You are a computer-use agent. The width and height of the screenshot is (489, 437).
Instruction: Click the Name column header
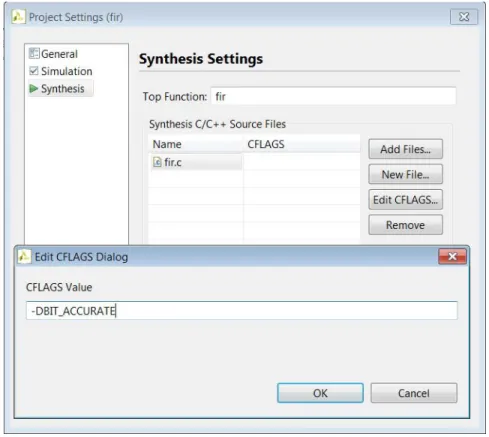click(x=196, y=144)
